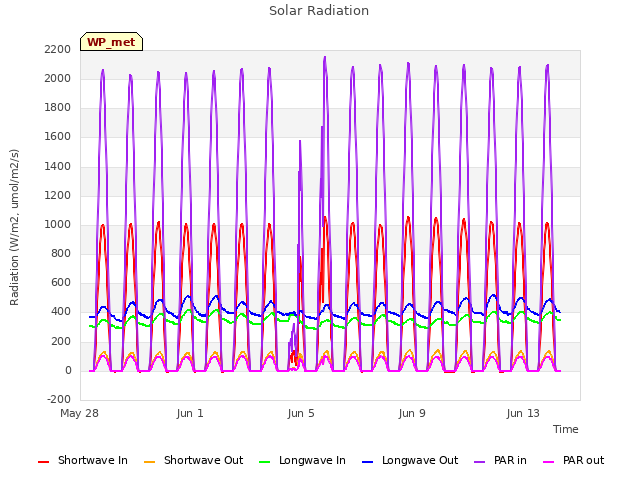Select the Shortwave Out legend entry
640x480 pixels.
193,460
